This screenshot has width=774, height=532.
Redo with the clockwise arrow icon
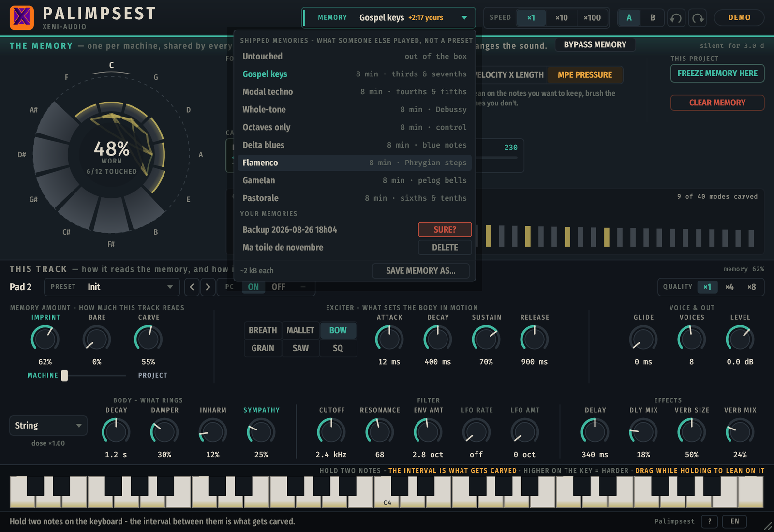(698, 18)
